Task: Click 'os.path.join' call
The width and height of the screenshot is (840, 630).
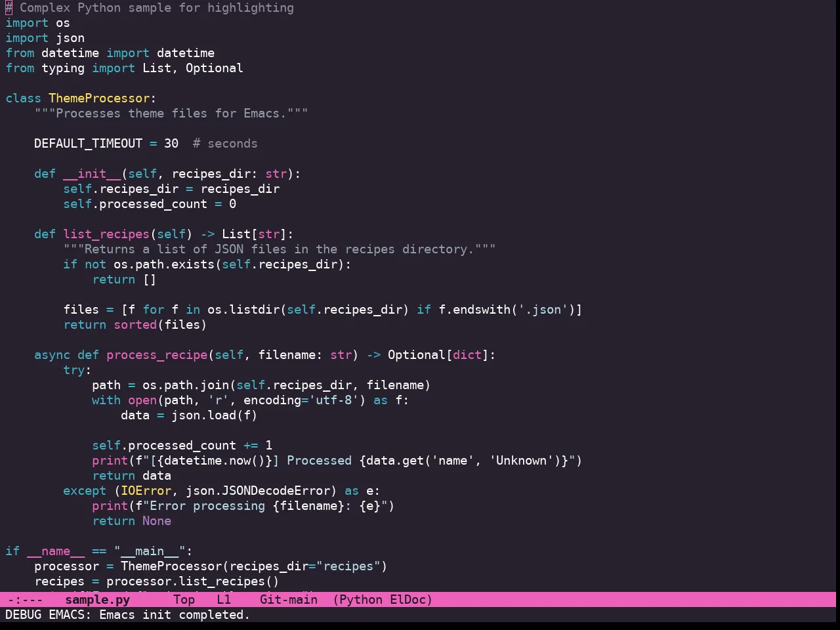Action: [186, 385]
